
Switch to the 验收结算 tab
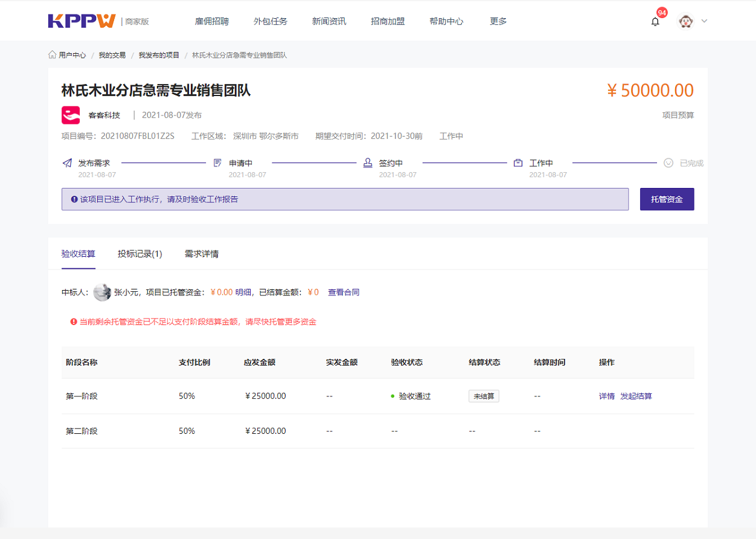[78, 254]
